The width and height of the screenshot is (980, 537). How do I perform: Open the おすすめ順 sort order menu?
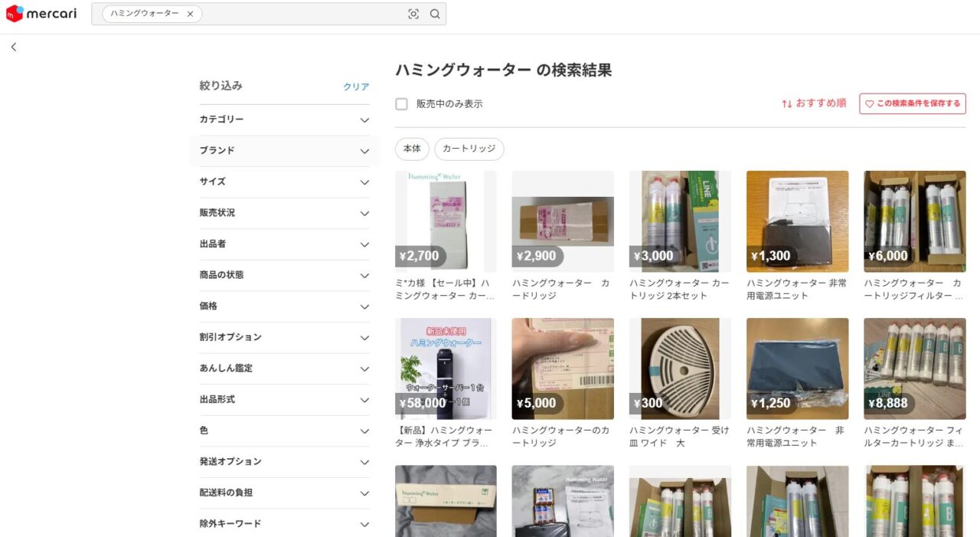(x=814, y=103)
